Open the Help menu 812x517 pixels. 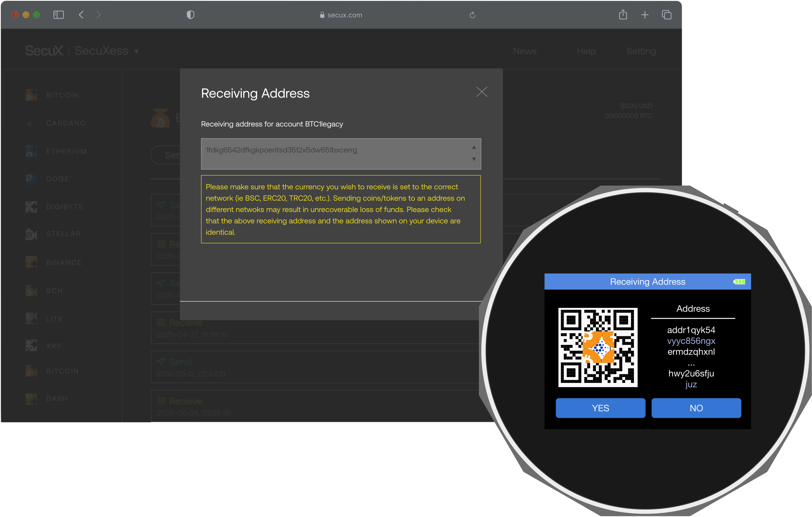point(586,51)
